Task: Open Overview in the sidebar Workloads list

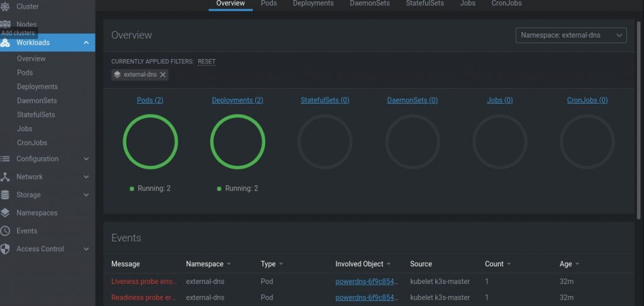Action: [x=31, y=58]
